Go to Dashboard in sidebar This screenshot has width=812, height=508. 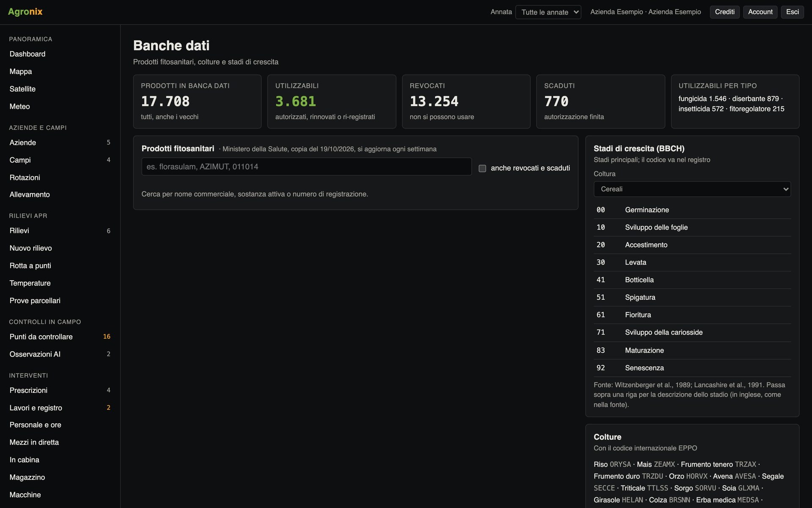60,54
